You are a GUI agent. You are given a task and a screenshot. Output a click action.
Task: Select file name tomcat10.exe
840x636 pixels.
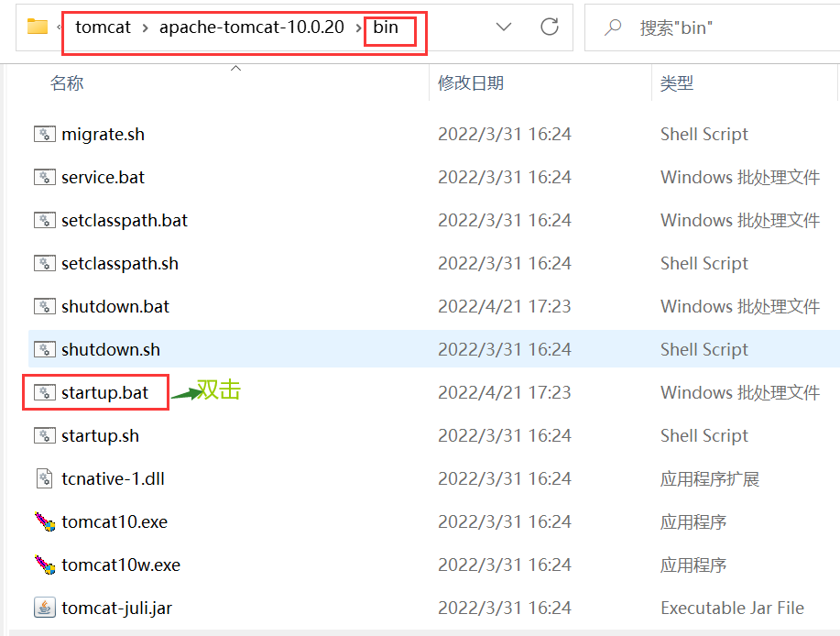(115, 521)
